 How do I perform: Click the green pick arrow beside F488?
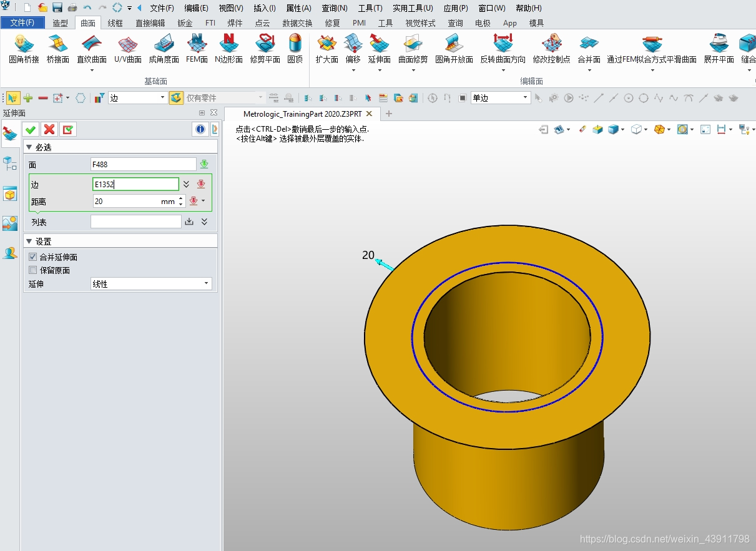[x=204, y=164]
